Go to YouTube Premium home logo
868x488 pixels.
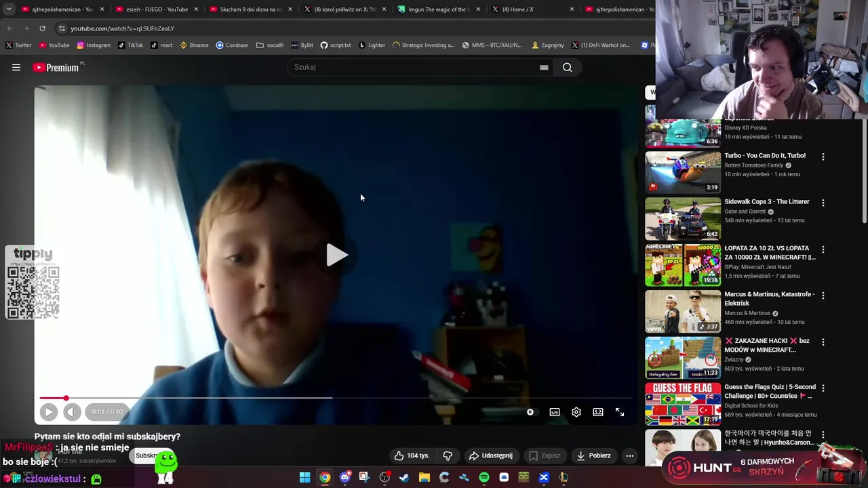pyautogui.click(x=56, y=67)
